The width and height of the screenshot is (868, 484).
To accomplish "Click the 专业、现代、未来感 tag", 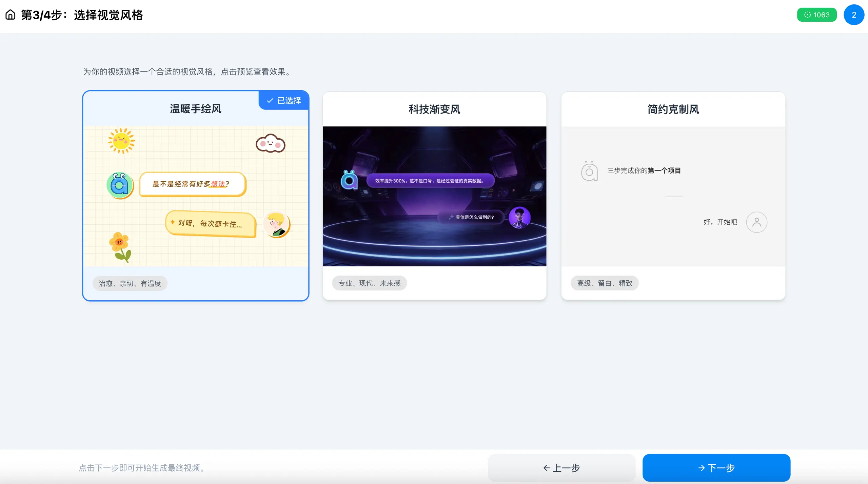I will [369, 283].
